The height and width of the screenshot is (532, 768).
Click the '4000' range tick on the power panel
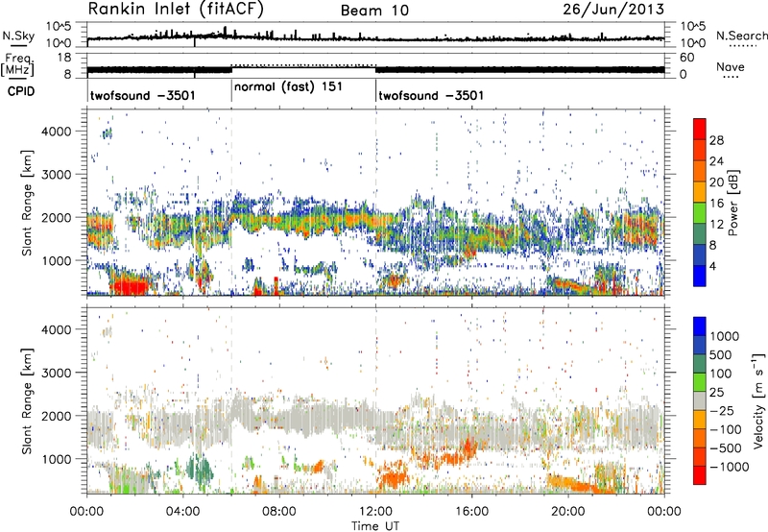(56, 132)
